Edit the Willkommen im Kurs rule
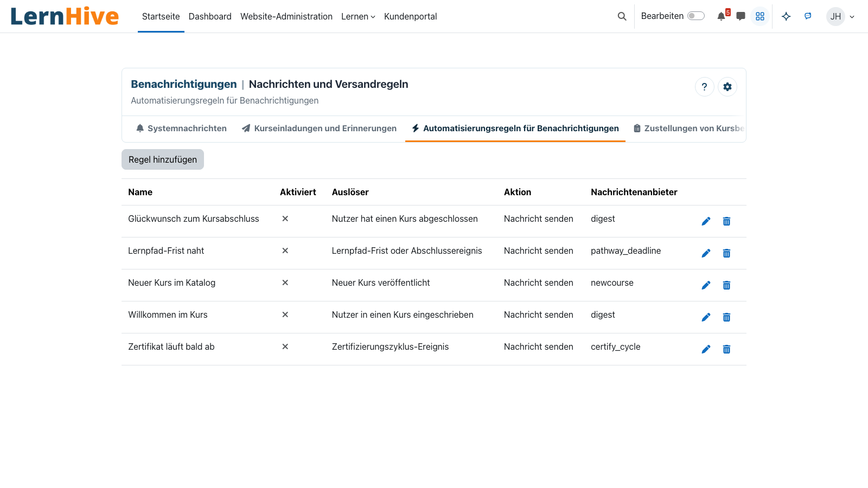 click(706, 317)
